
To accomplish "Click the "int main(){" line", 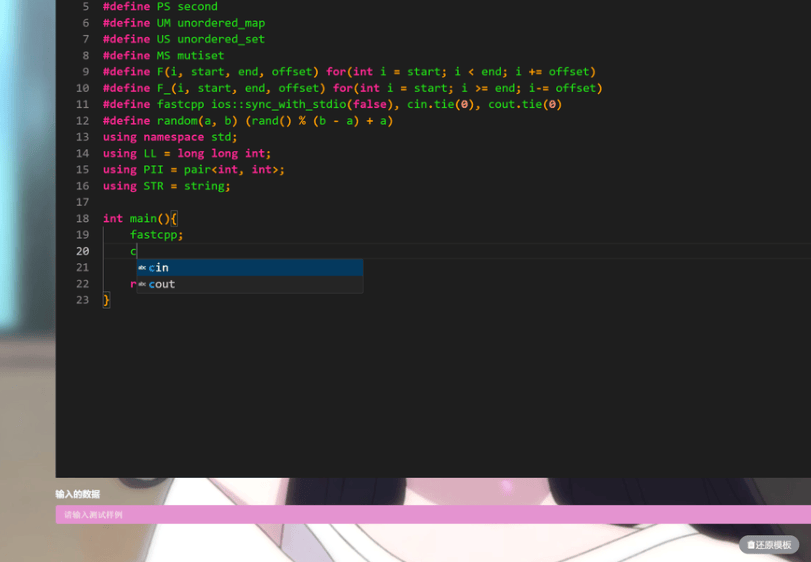I will (x=140, y=218).
